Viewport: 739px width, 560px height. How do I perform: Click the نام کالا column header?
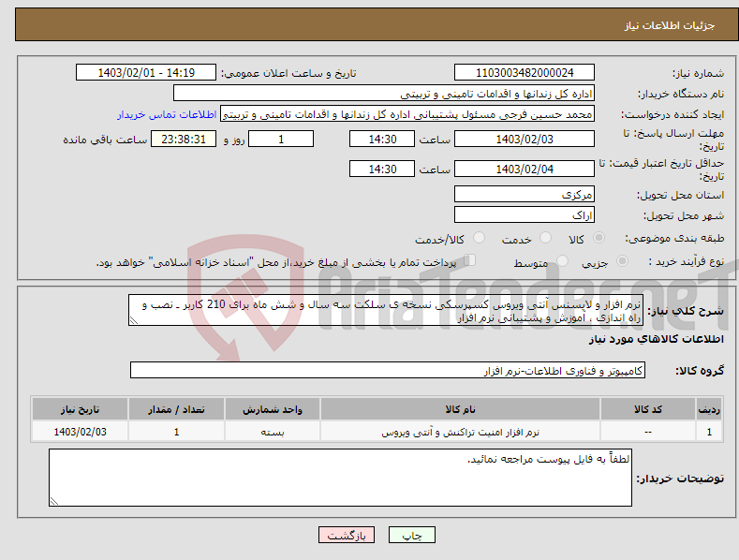460,409
